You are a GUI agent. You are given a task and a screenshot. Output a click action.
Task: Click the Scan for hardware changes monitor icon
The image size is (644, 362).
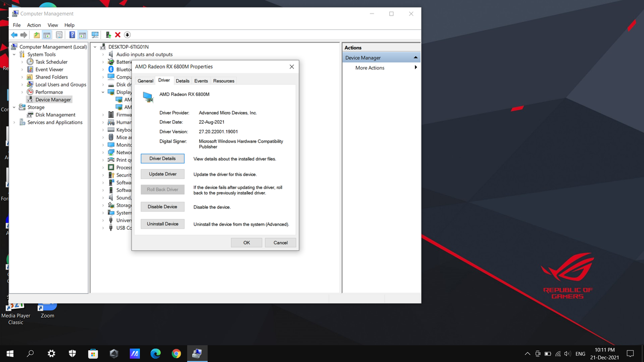click(95, 35)
